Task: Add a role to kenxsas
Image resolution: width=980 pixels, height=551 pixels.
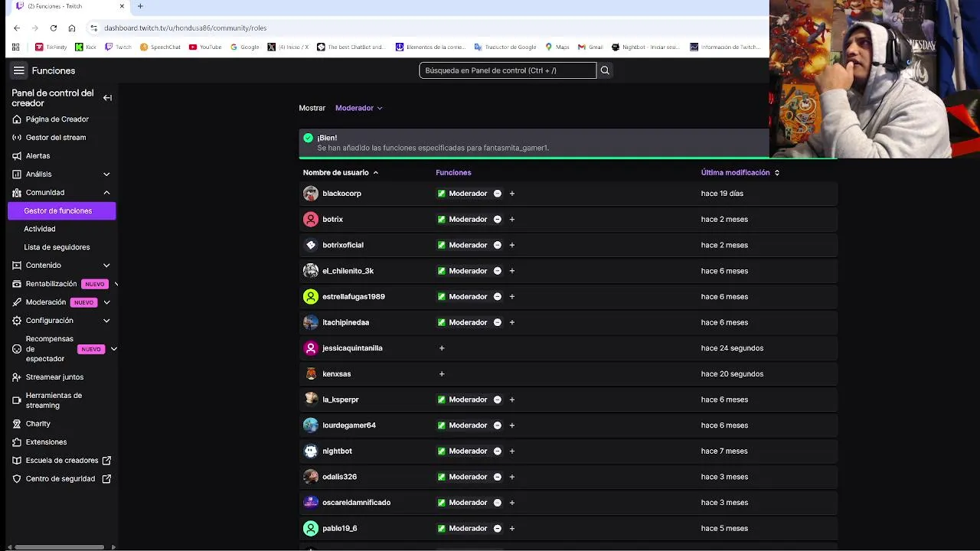Action: click(442, 374)
